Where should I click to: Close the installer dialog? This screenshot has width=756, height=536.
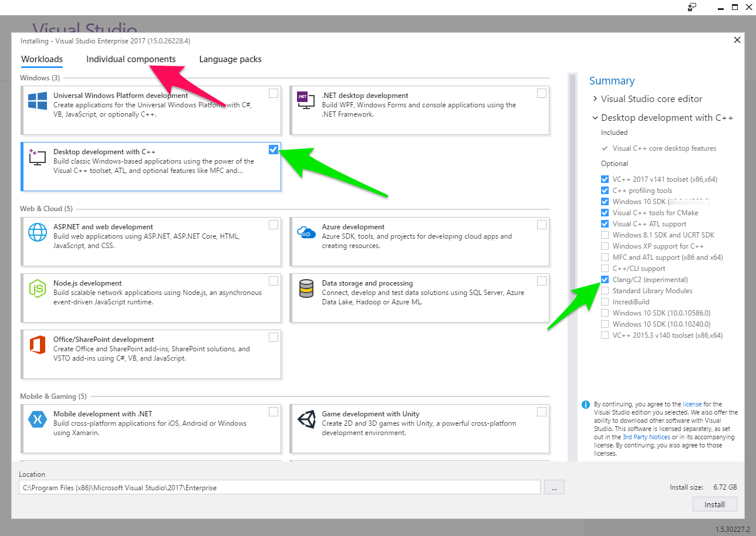coord(737,40)
